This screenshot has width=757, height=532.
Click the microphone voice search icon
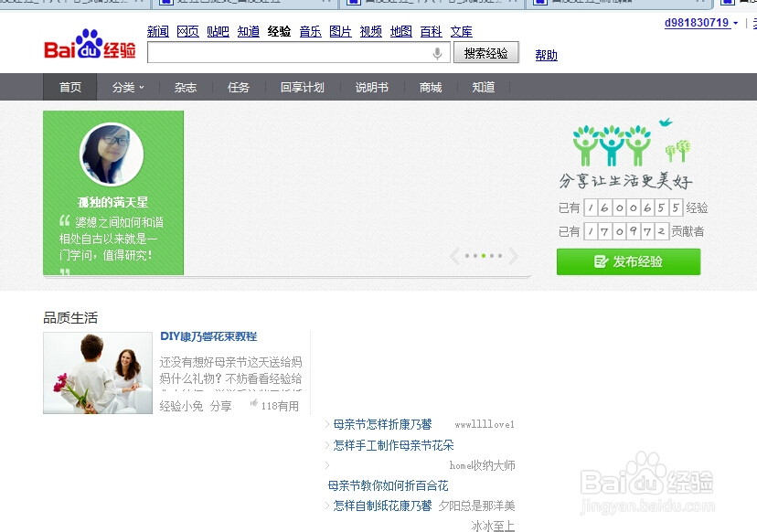point(437,53)
